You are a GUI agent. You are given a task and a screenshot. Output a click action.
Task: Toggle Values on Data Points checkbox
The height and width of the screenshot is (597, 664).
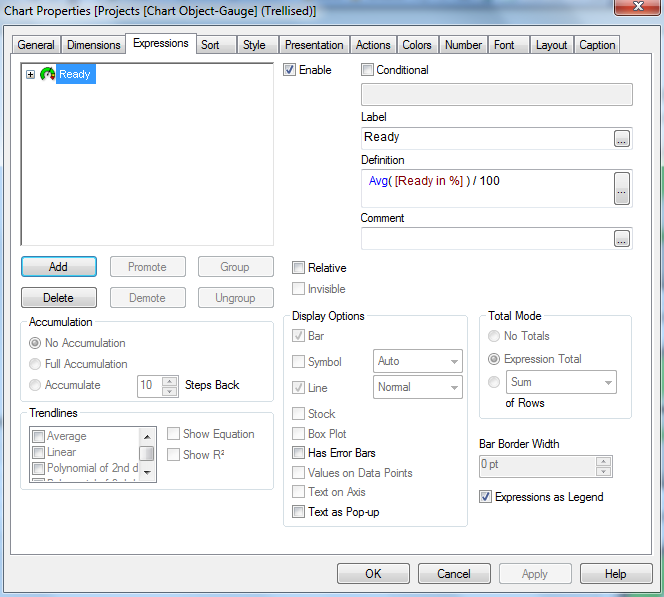(x=298, y=473)
